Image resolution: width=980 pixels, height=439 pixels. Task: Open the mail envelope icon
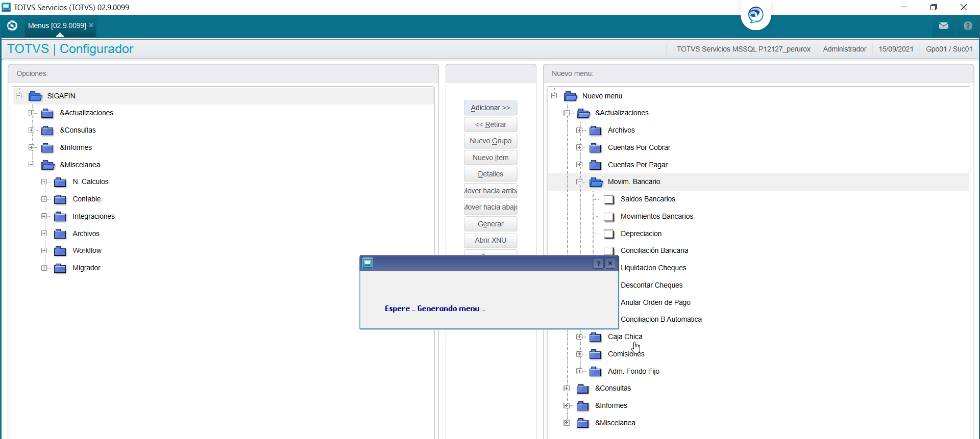(x=944, y=25)
